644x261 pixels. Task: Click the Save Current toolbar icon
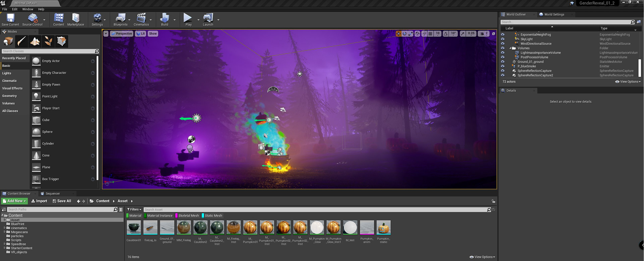(10, 19)
